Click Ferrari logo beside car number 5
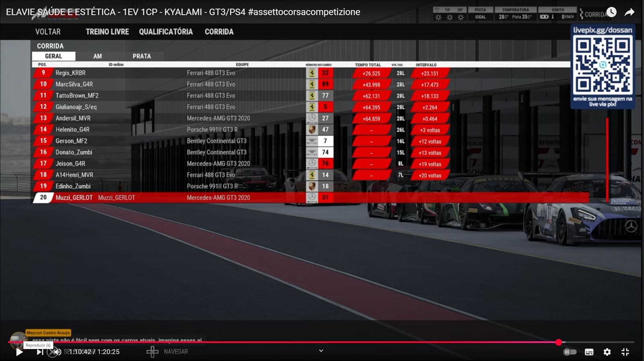644x361 pixels. pyautogui.click(x=312, y=107)
